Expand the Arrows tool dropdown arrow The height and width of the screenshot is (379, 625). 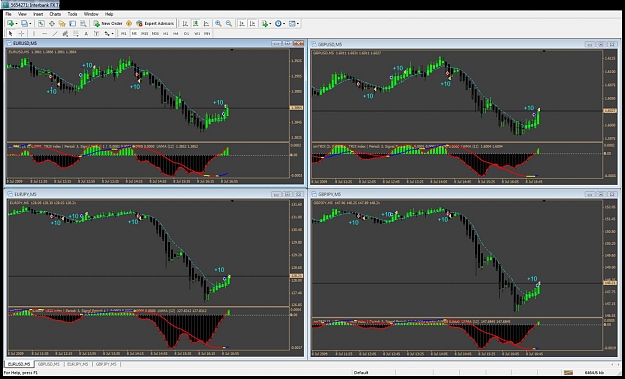[x=112, y=34]
